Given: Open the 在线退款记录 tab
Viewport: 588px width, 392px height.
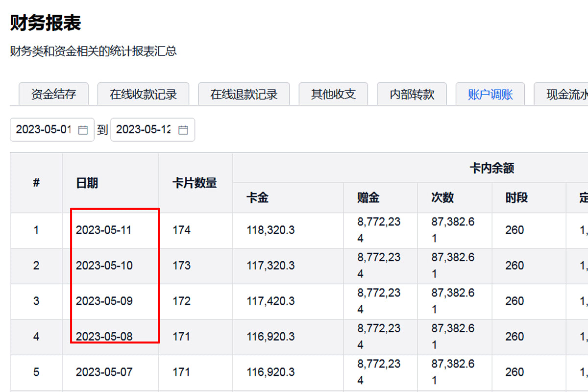Looking at the screenshot, I should click(x=244, y=94).
